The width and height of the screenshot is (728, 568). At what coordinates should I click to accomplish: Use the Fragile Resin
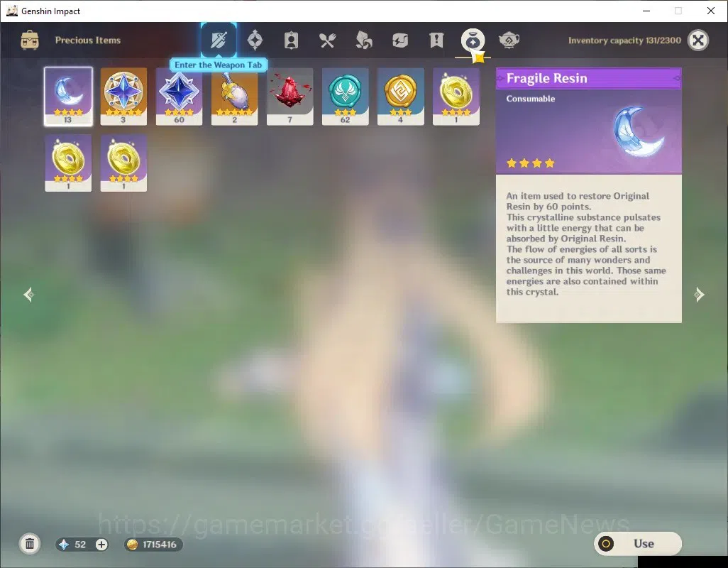point(637,543)
